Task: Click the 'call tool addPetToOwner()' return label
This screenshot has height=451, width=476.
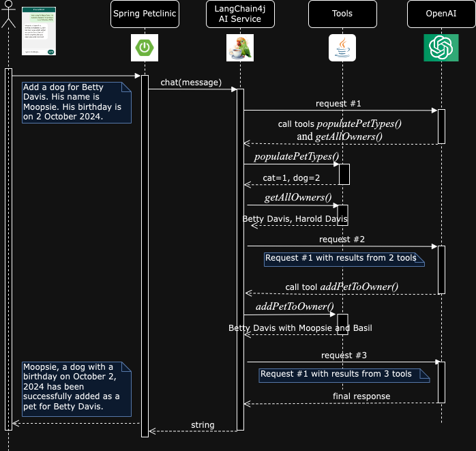Action: click(342, 287)
